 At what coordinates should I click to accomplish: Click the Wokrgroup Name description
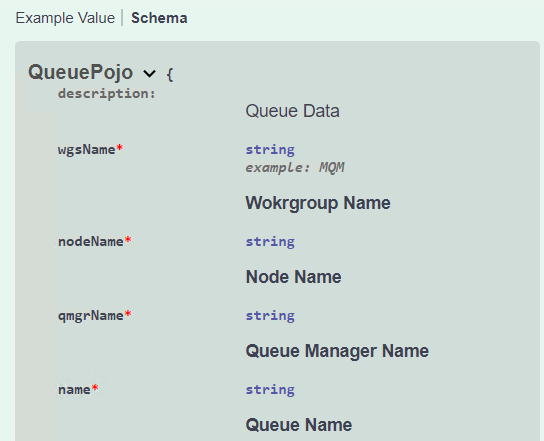coord(318,203)
